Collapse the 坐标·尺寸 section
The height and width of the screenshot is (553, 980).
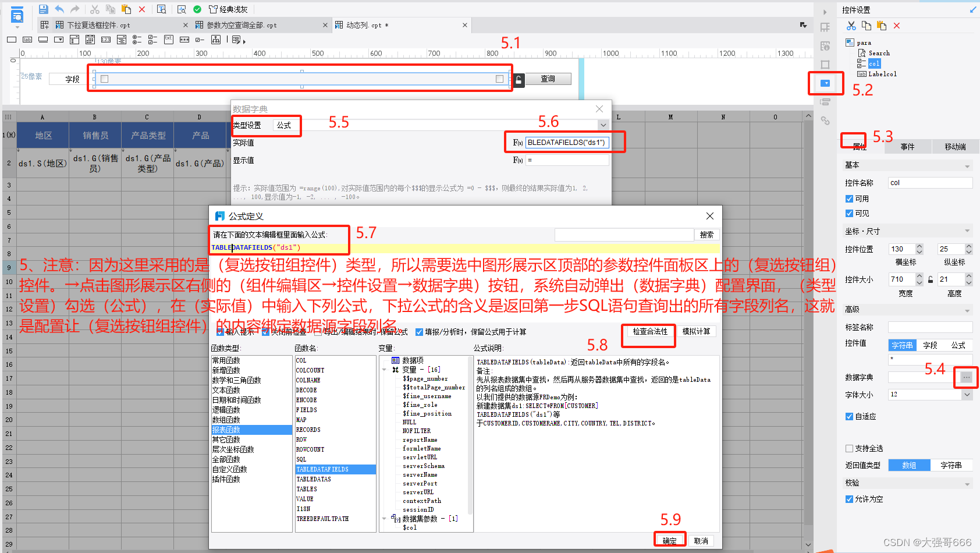(967, 232)
